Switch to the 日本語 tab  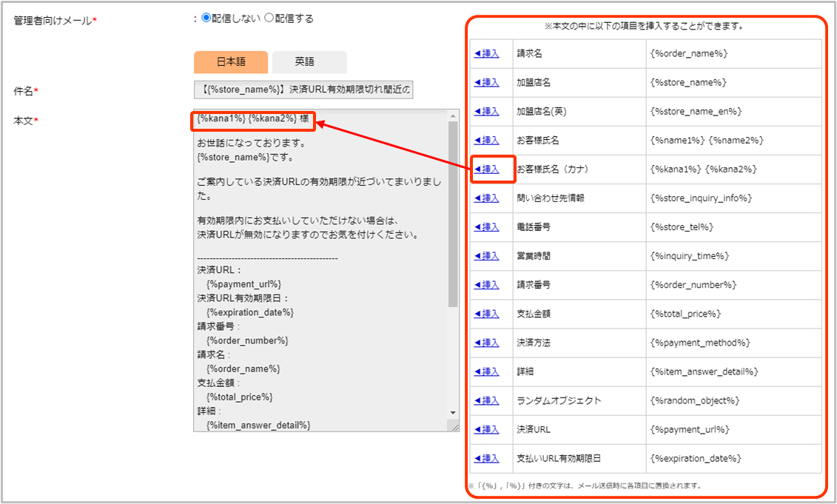231,62
